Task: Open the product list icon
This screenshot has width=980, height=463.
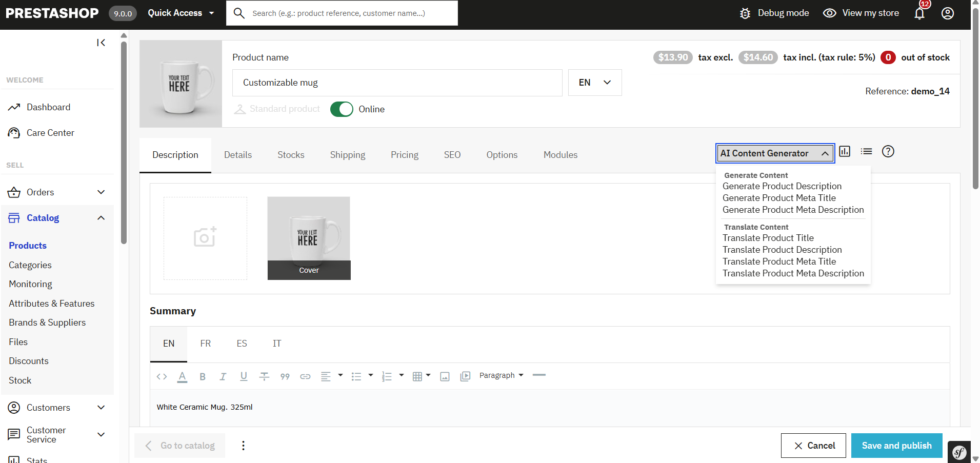Action: click(x=867, y=151)
